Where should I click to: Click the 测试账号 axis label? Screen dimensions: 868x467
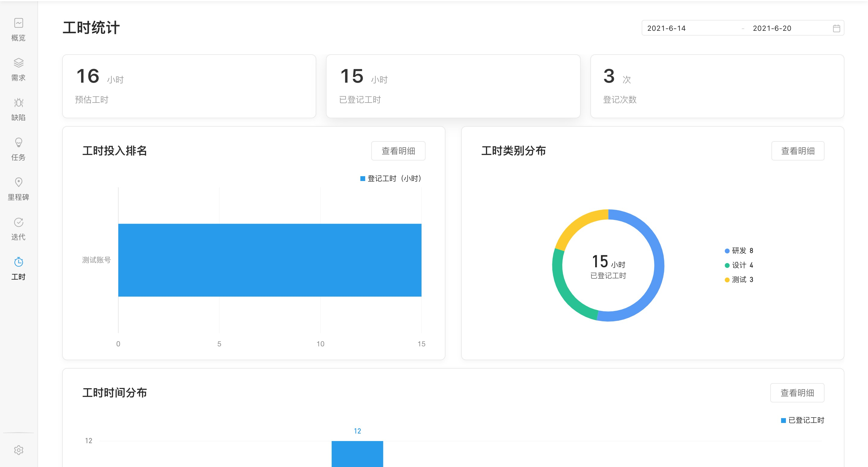point(96,260)
